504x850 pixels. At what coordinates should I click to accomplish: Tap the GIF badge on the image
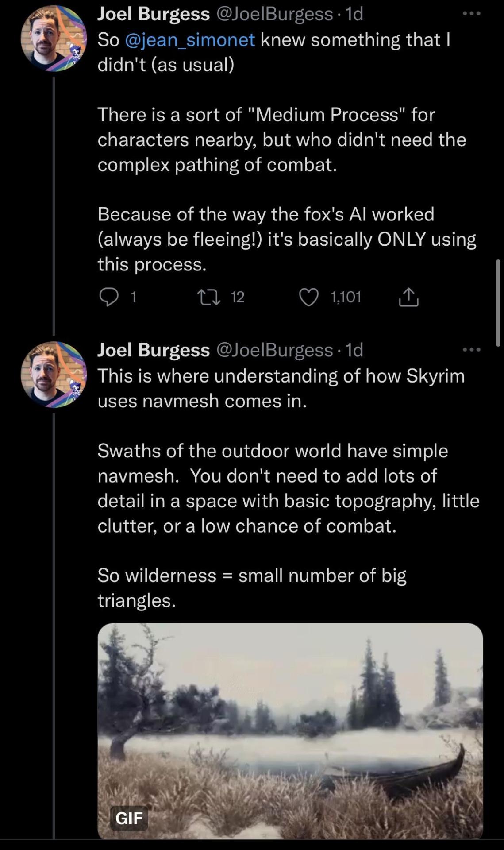[129, 818]
